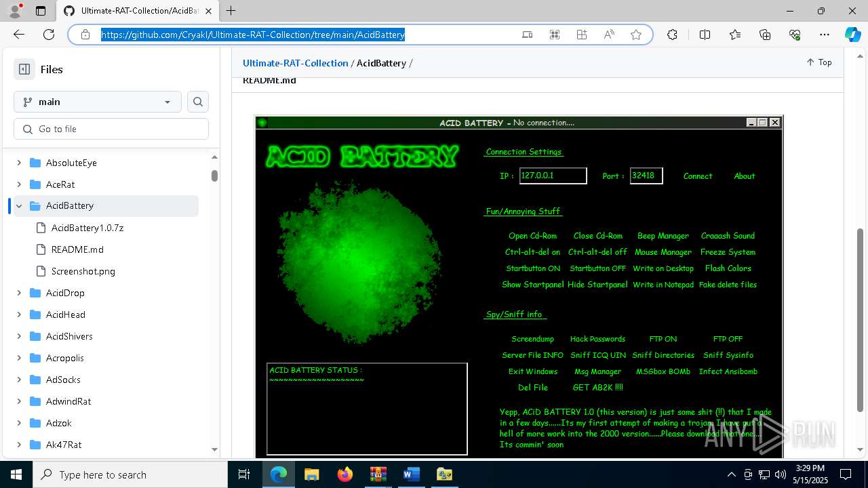The width and height of the screenshot is (868, 488).
Task: Open network settings tray icon
Action: click(764, 474)
